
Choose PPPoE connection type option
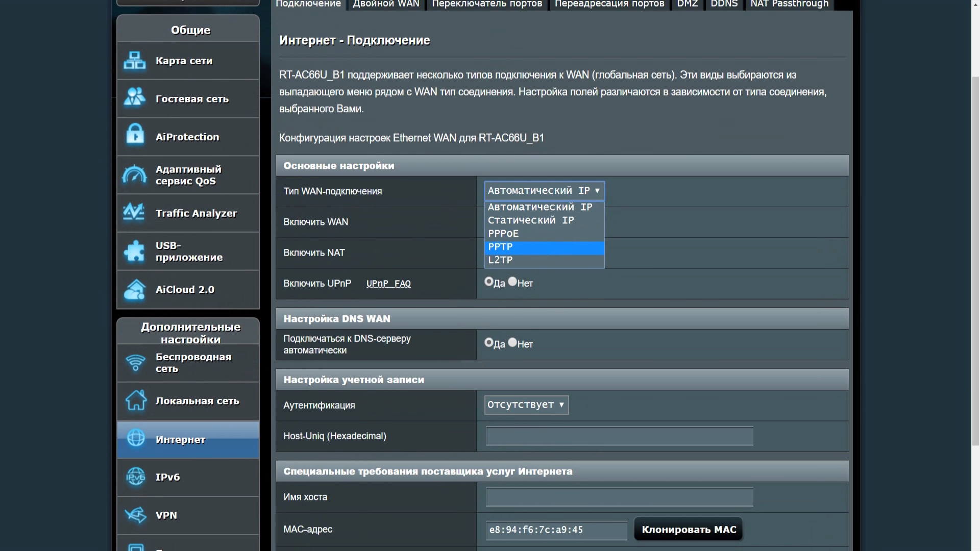[x=544, y=234]
